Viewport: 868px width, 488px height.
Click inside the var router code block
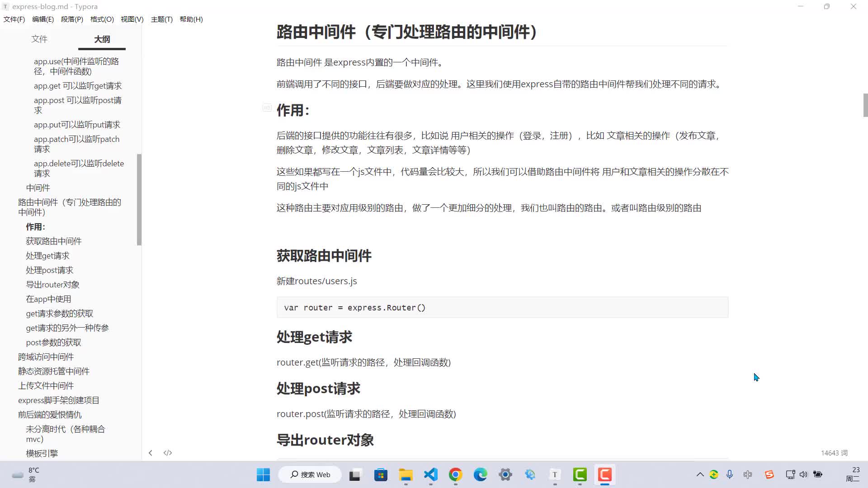click(x=502, y=307)
